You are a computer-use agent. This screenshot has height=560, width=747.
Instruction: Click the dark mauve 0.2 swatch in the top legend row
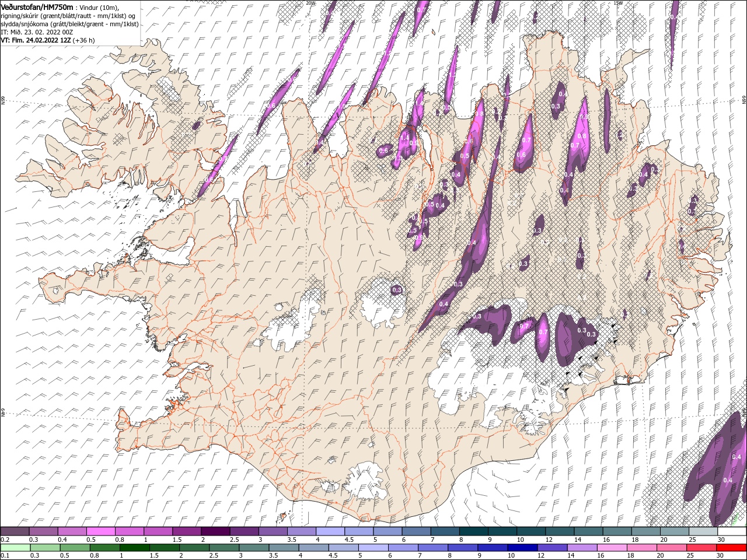(15, 531)
